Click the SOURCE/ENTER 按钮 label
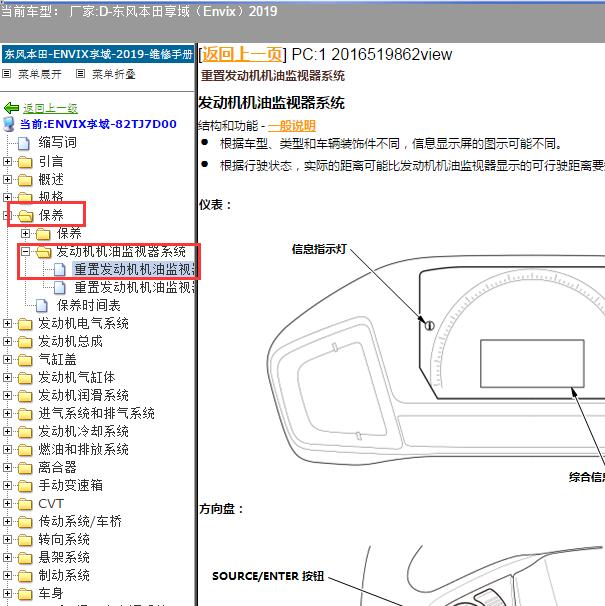Image resolution: width=605 pixels, height=606 pixels. tap(268, 576)
